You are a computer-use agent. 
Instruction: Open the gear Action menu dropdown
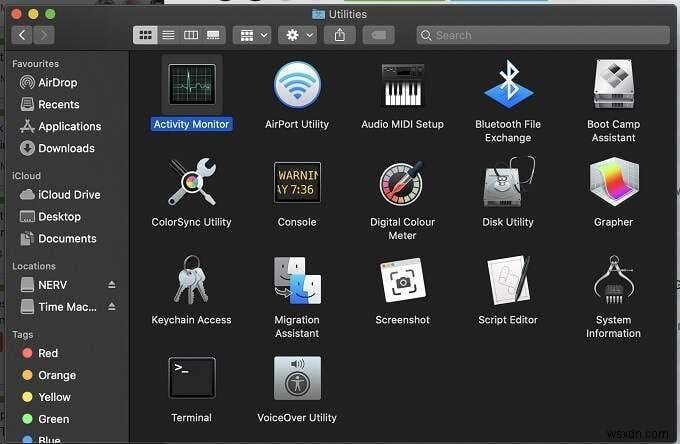point(298,35)
